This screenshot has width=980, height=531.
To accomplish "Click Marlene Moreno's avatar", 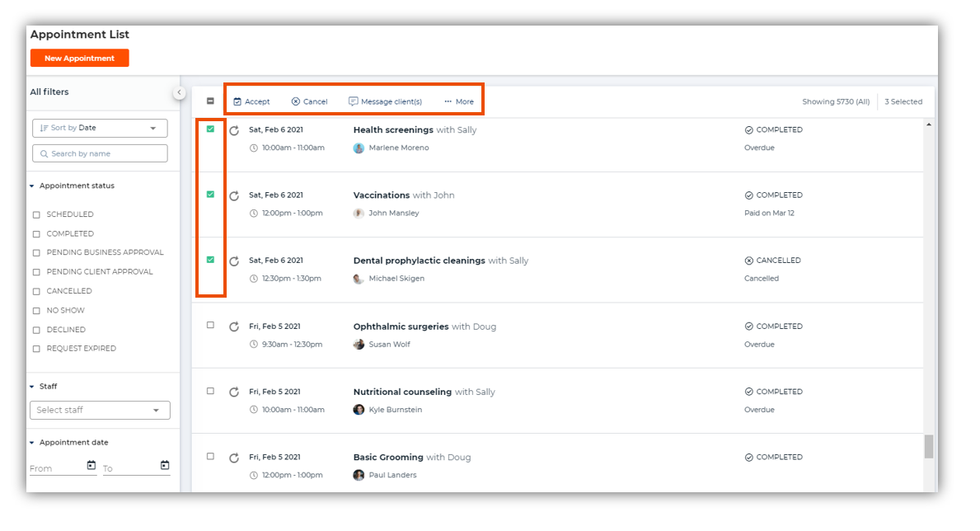I will 359,148.
